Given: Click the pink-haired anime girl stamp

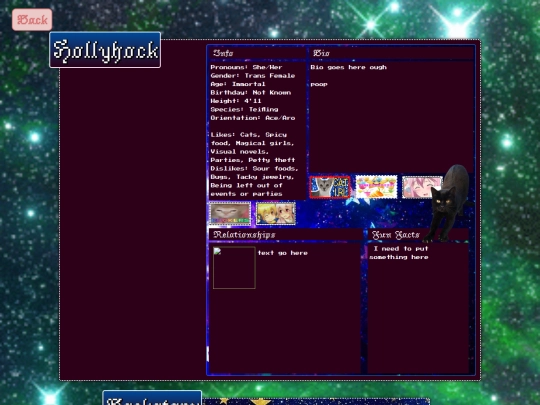Looking at the screenshot, I should (422, 187).
